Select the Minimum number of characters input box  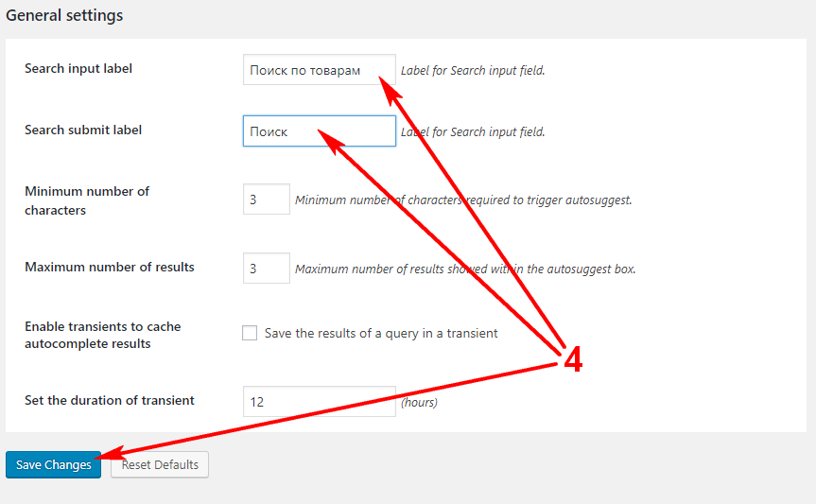pyautogui.click(x=266, y=199)
